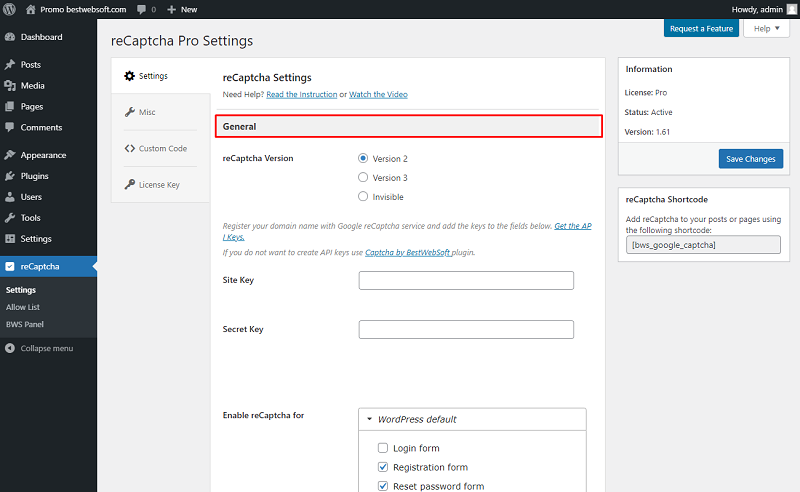Click the plus icon next to New

click(171, 9)
